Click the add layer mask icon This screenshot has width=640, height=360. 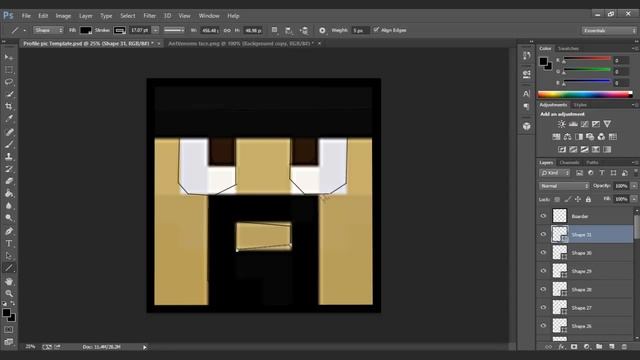574,347
